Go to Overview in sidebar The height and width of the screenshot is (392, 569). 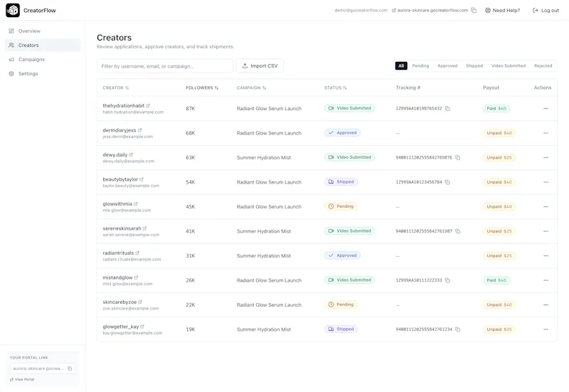point(43,31)
